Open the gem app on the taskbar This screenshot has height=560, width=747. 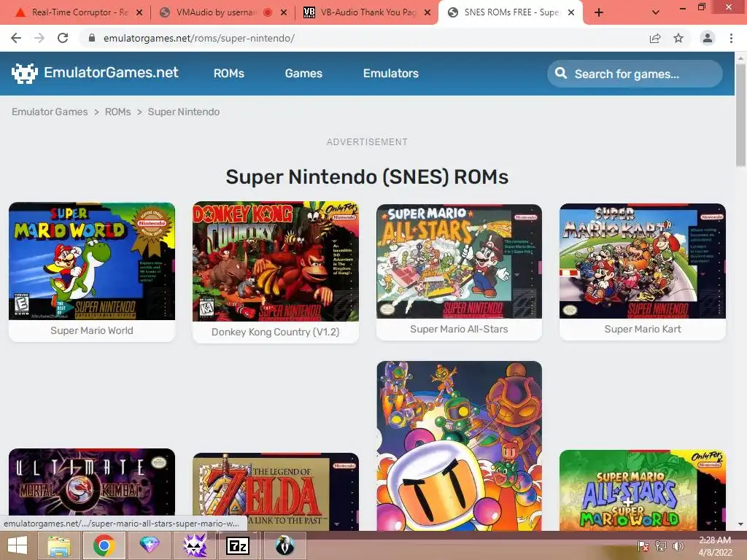149,545
